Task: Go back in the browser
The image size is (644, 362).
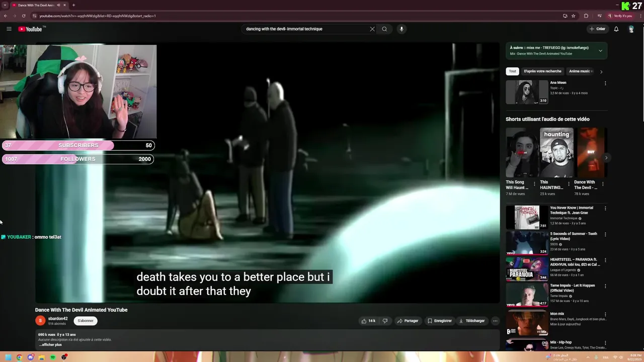Action: [6, 16]
